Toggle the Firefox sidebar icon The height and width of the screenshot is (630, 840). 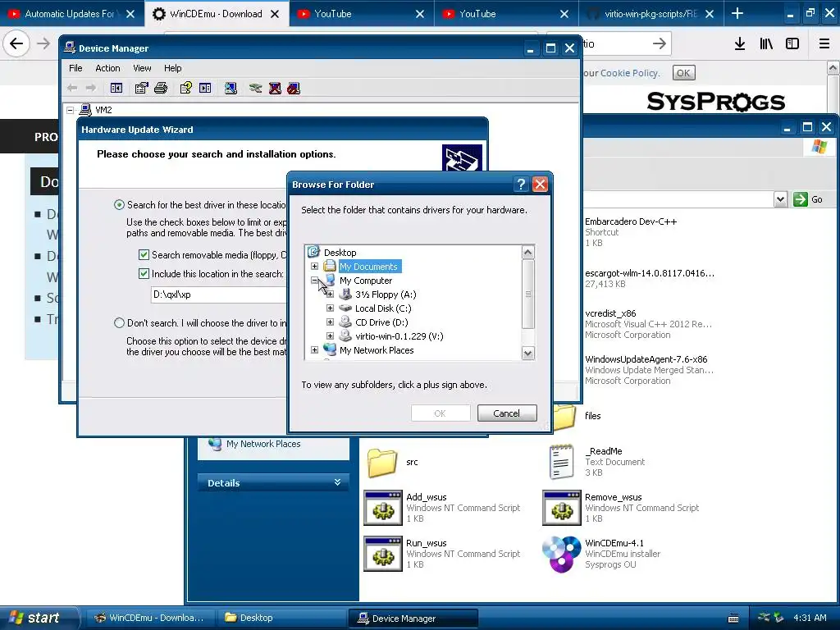792,44
